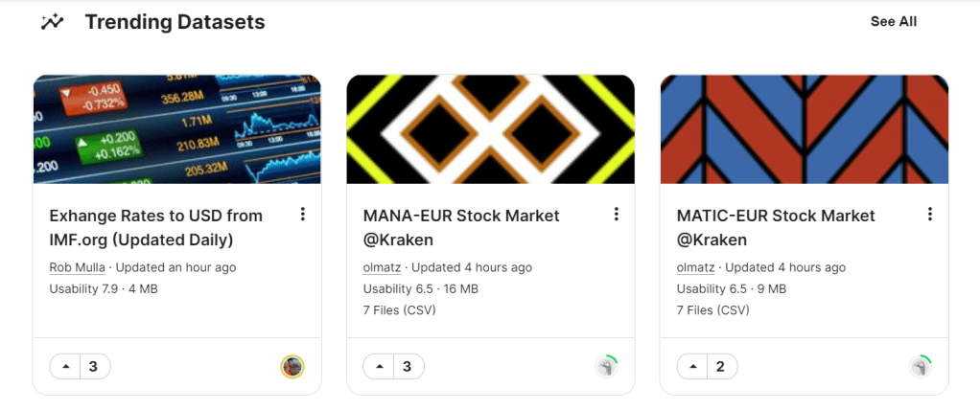The width and height of the screenshot is (980, 411).
Task: Click the black diamond pattern thumbnail
Action: (490, 129)
